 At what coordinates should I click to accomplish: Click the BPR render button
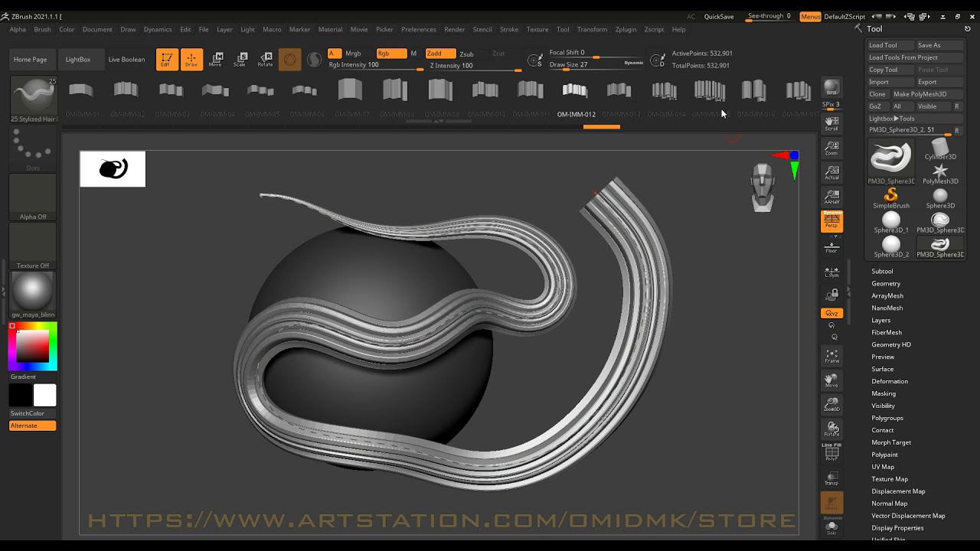coord(831,88)
